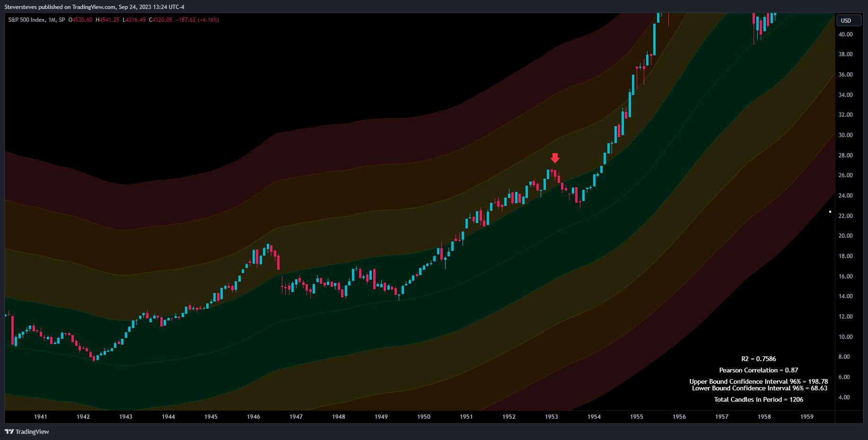Click the close value C4320.05
Screen dimensions: 868x440
pos(160,20)
